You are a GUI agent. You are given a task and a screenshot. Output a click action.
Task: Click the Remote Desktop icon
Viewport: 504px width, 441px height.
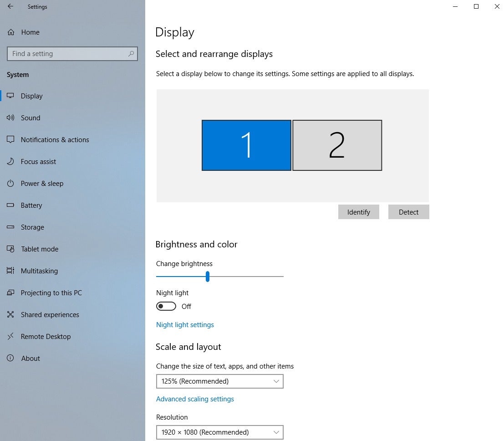[x=10, y=337]
